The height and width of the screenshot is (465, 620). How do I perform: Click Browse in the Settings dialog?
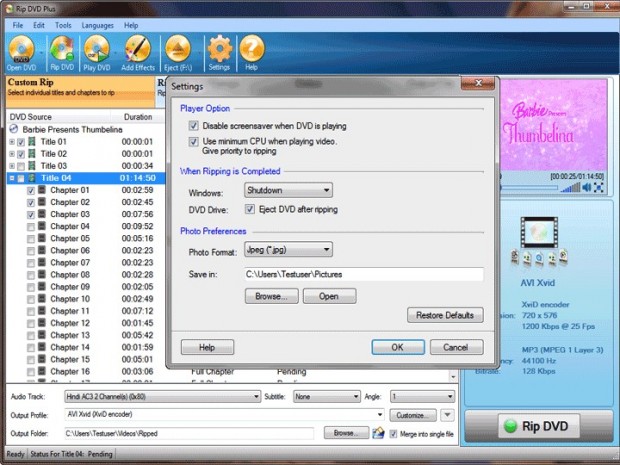pyautogui.click(x=272, y=296)
